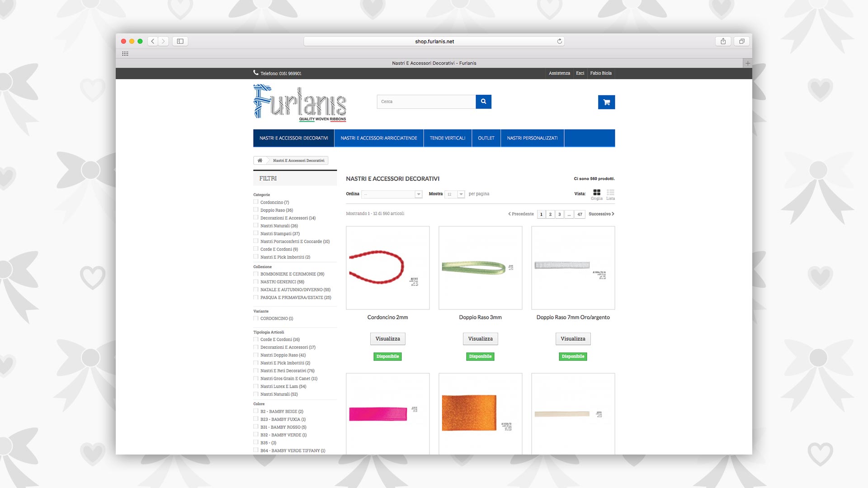Tick the CORDONCINO (1) variant checkbox

tap(256, 319)
